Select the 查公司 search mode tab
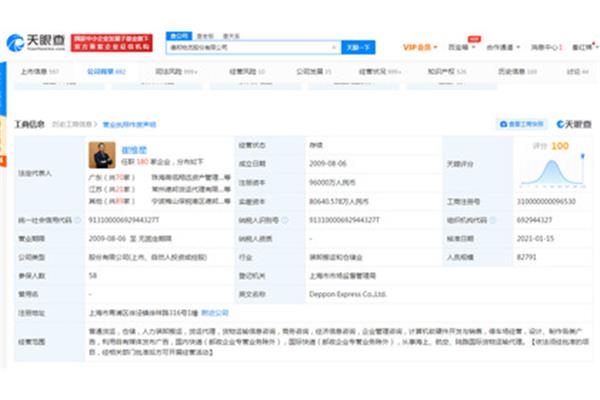 pos(179,36)
